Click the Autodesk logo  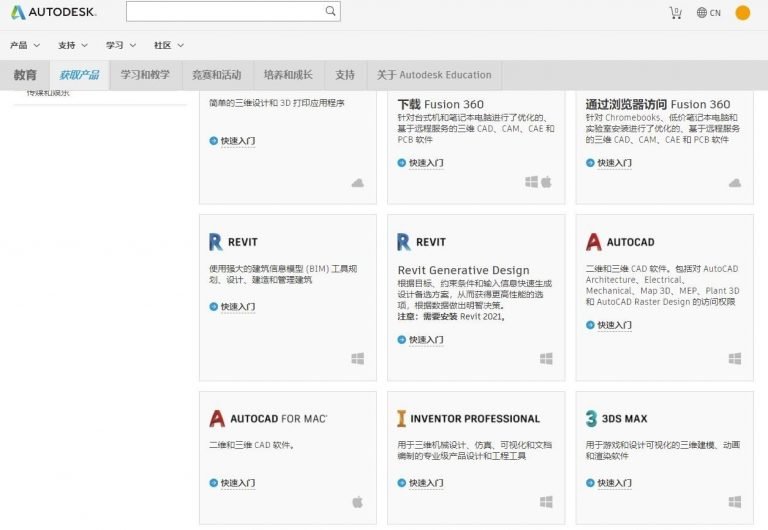[x=54, y=12]
